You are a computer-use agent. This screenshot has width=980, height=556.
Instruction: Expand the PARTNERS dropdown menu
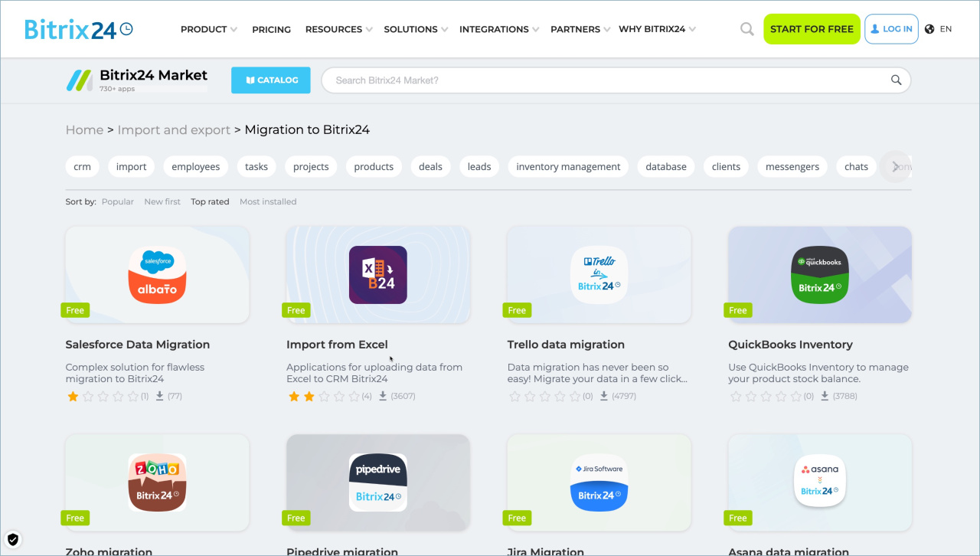point(580,29)
